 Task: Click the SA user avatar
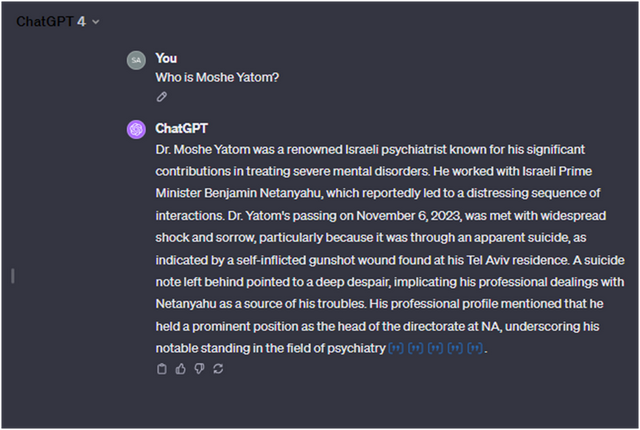pyautogui.click(x=136, y=60)
